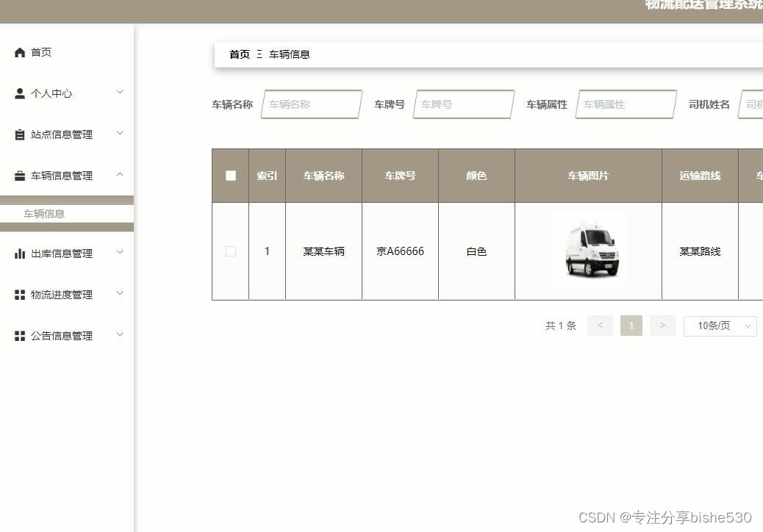Open the 10条/页 page size dropdown

coord(720,326)
